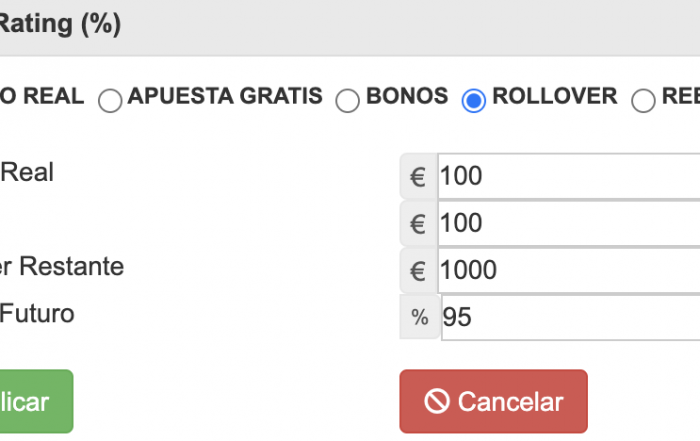
Task: Focus the second input field showing 100
Action: coord(569,223)
